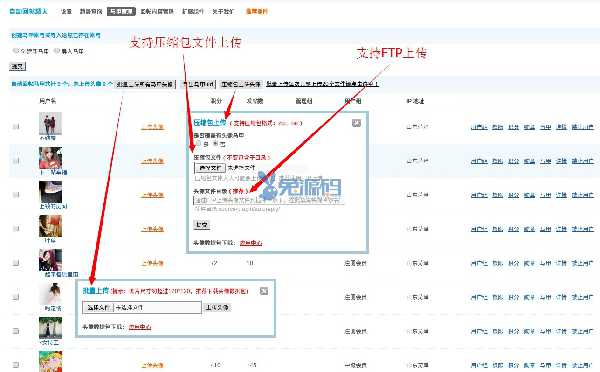This screenshot has width=600, height=372.
Task: Click 选择文件 button in the 压缩包上传 dialog
Action: pos(210,168)
